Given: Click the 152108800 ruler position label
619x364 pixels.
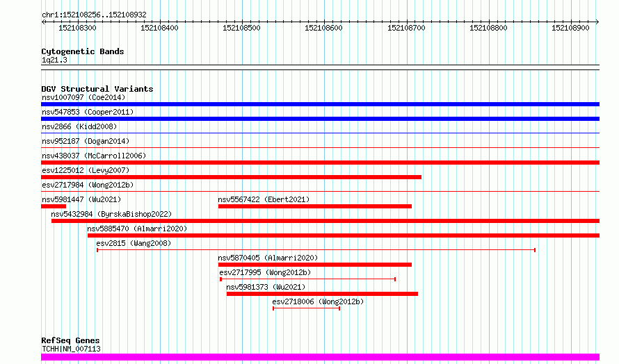Looking at the screenshot, I should (x=488, y=28).
